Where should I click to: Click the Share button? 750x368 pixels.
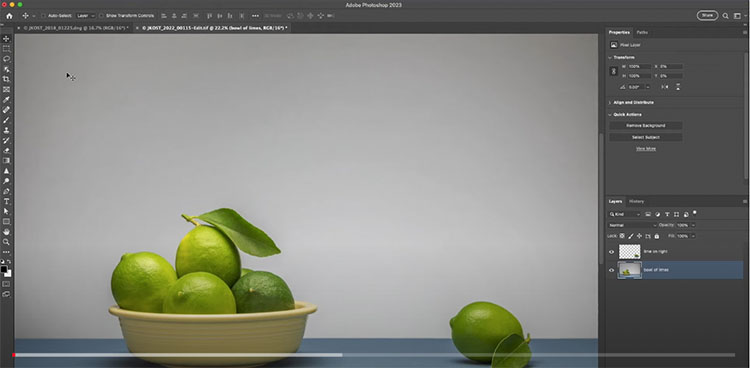pos(707,15)
